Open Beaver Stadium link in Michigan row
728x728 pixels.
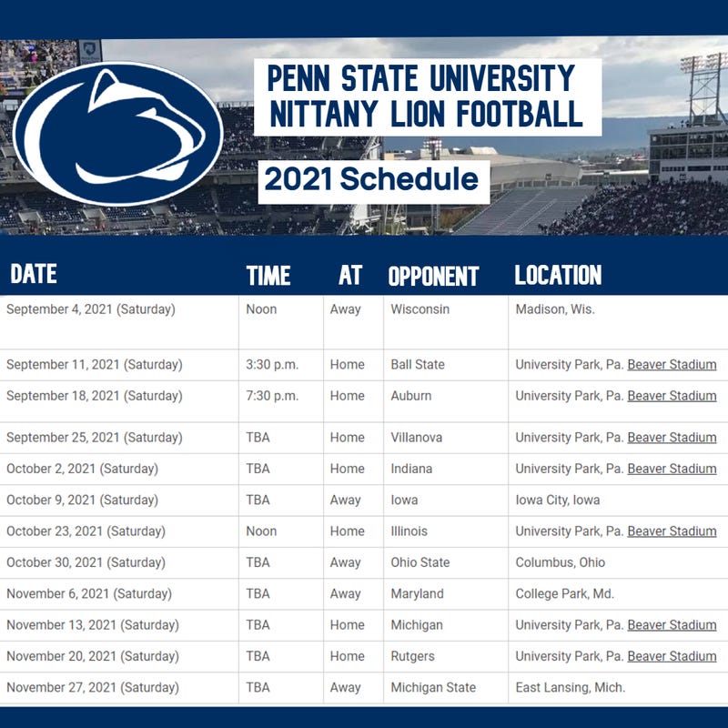[672, 625]
